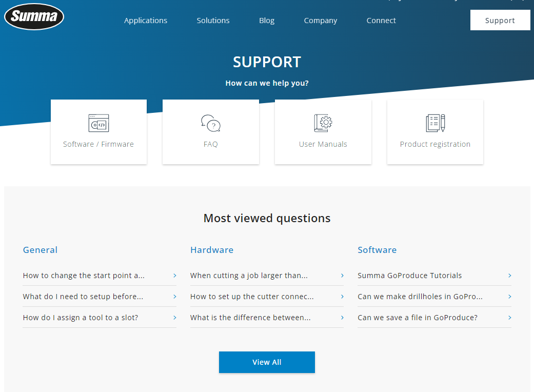Open the Company menu
Screen dimensions: 534x392
pos(321,21)
